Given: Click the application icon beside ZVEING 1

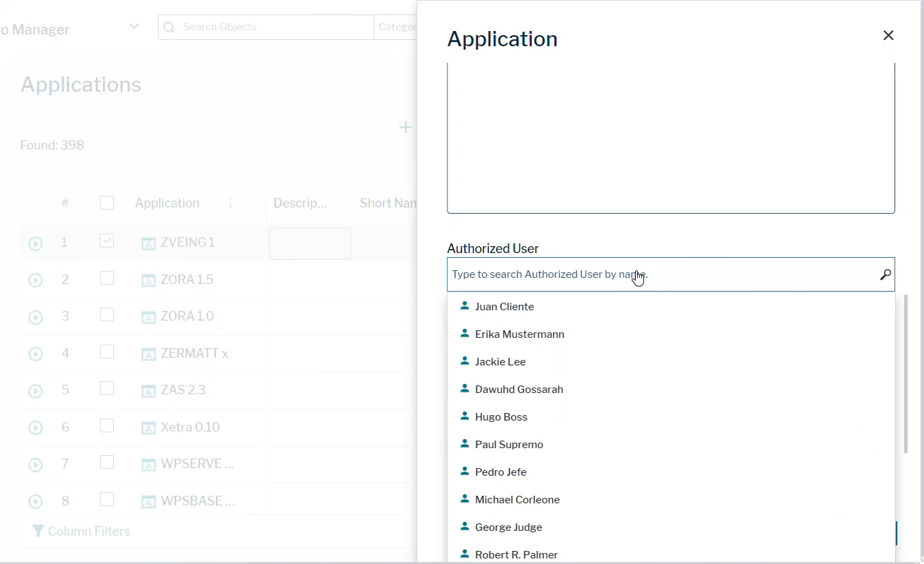Looking at the screenshot, I should pos(148,243).
